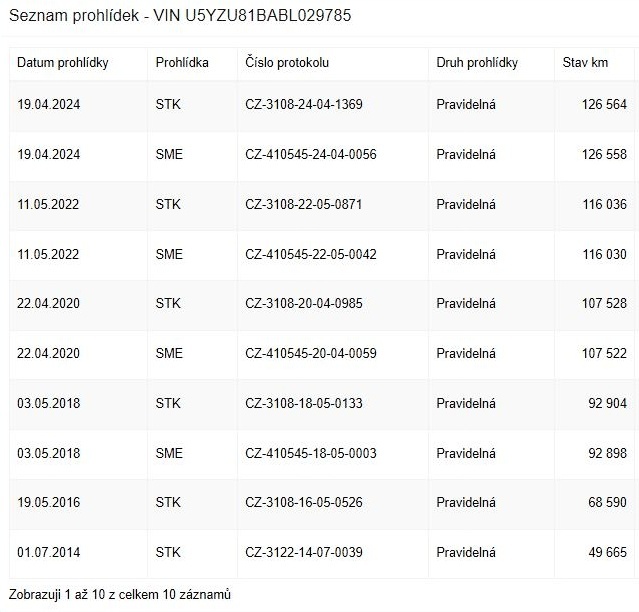Click the "Zobrazuji 1 až 10" records summary
This screenshot has width=639, height=612.
[120, 595]
